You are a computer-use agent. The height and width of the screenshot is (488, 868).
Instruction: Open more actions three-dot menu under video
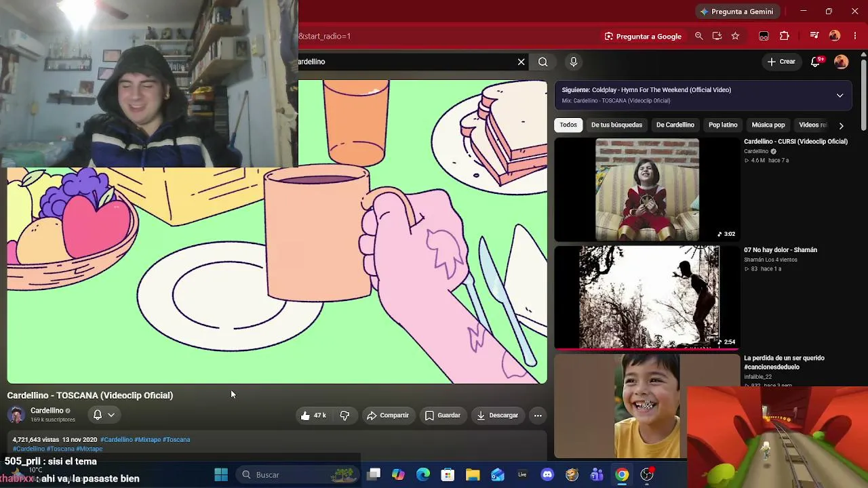(538, 415)
